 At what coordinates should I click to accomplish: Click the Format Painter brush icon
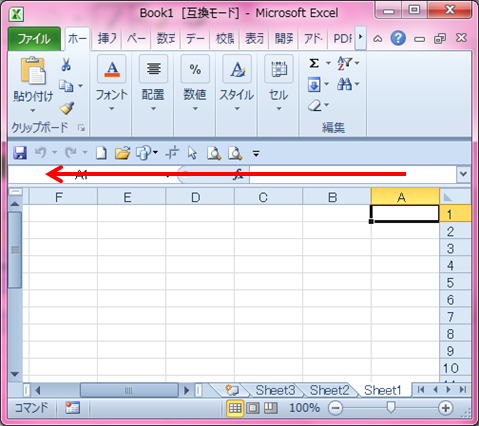tap(67, 108)
